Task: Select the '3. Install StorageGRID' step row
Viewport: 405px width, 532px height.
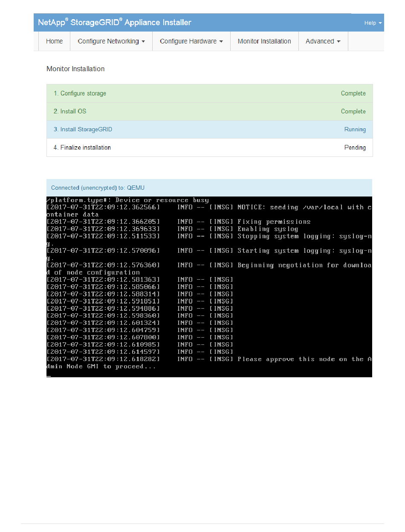Action: (x=209, y=129)
